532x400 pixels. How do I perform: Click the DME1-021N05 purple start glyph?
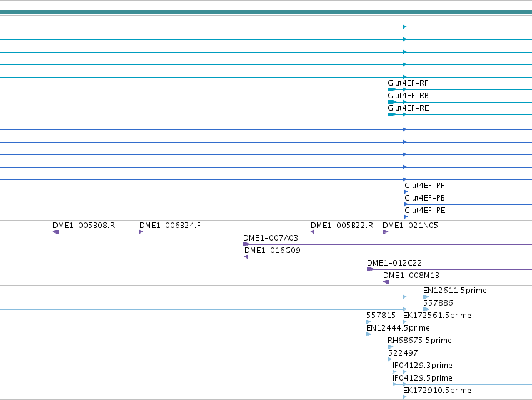point(385,232)
